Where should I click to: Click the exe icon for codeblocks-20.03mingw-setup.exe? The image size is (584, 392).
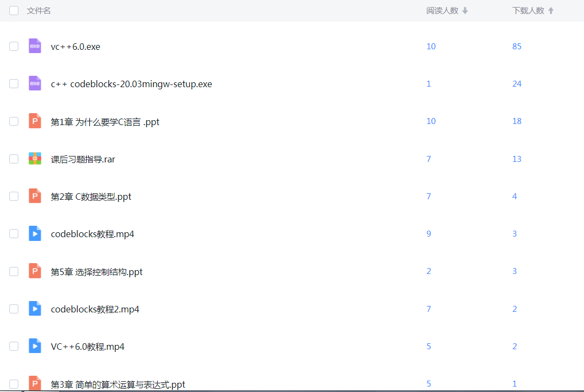35,83
